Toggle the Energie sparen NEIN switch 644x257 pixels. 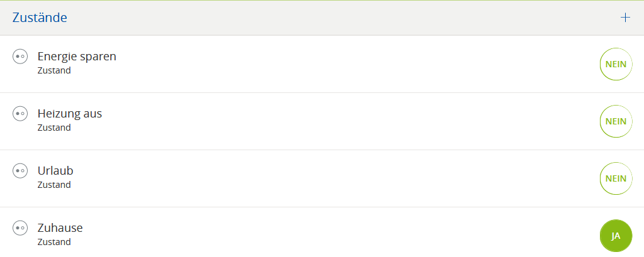pyautogui.click(x=616, y=64)
